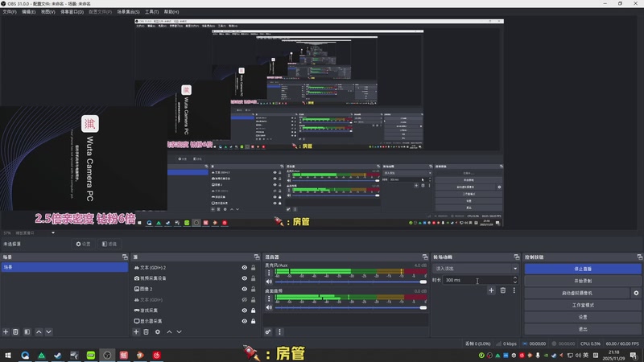
Task: Adjust the 麦克风/Aux volume slider
Action: pos(350,282)
